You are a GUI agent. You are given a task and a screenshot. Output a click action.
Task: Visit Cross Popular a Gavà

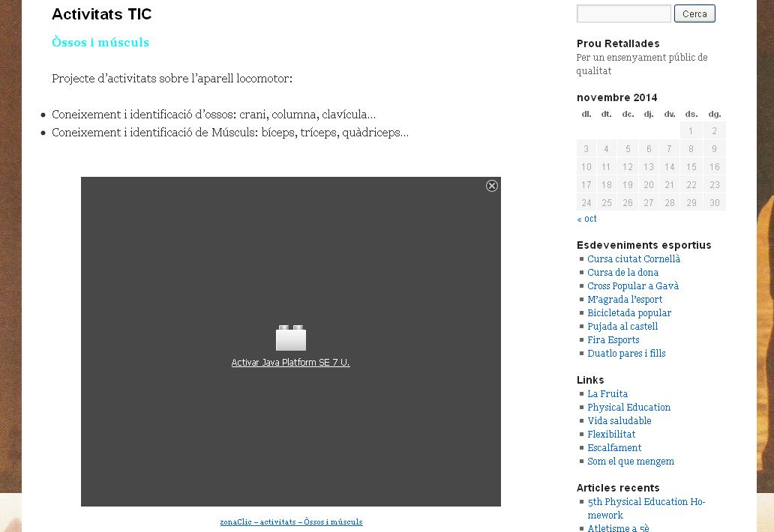tap(632, 286)
